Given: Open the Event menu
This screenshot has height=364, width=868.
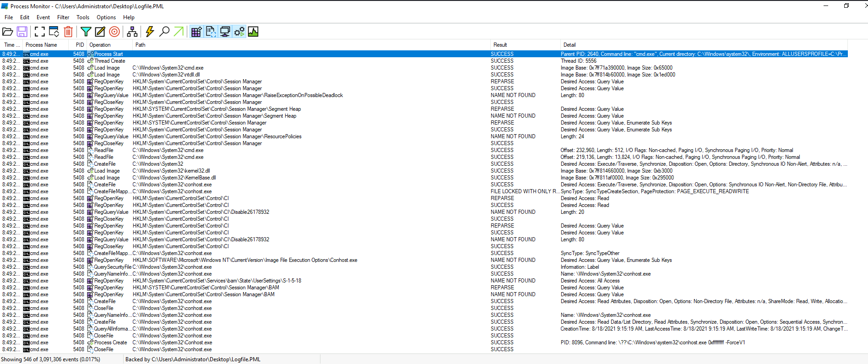Looking at the screenshot, I should tap(43, 17).
